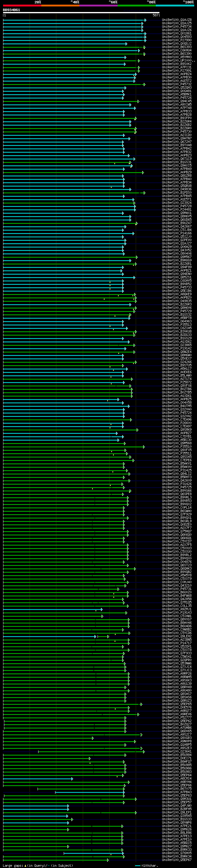Open hit UniRef100_Q04593
197x868 pixels.
(177, 37)
